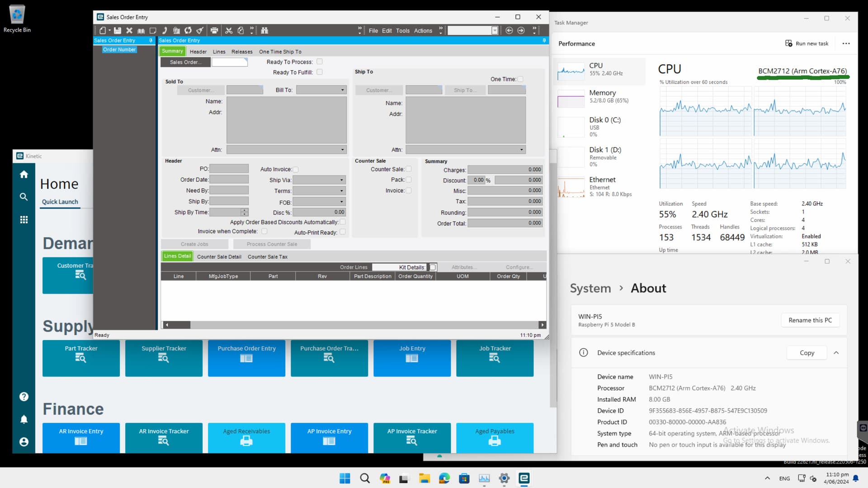
Task: Click the Sales Order number input field
Action: 230,62
